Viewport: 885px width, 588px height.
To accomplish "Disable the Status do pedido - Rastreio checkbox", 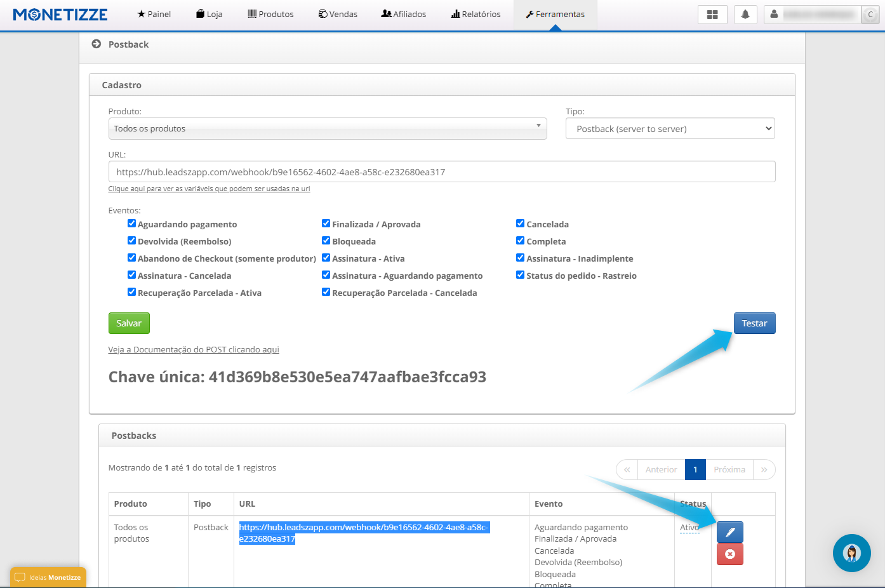I will (520, 275).
